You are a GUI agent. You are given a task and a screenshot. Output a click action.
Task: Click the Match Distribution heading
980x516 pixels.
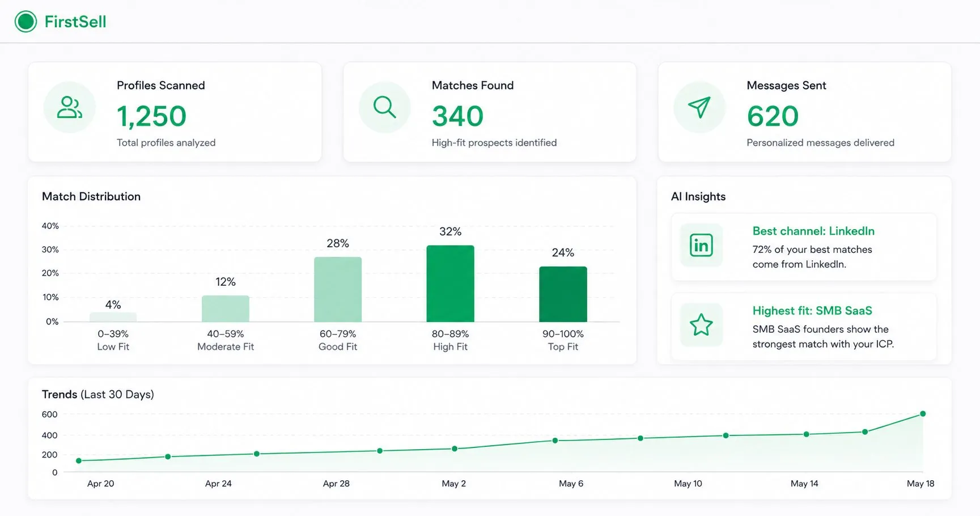coord(91,196)
